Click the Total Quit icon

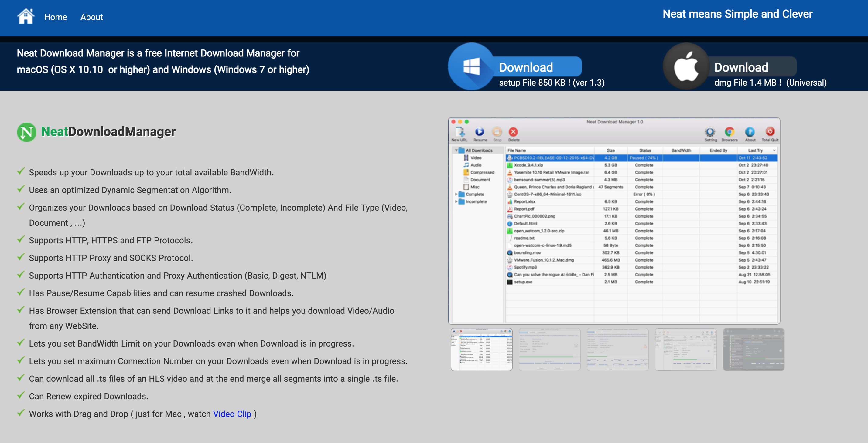click(771, 132)
